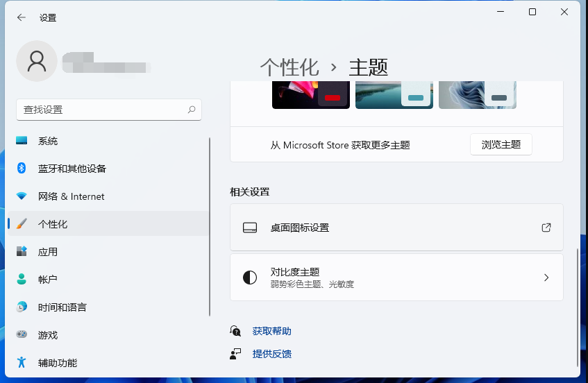
Task: Go back using the arrow icon
Action: pyautogui.click(x=22, y=17)
